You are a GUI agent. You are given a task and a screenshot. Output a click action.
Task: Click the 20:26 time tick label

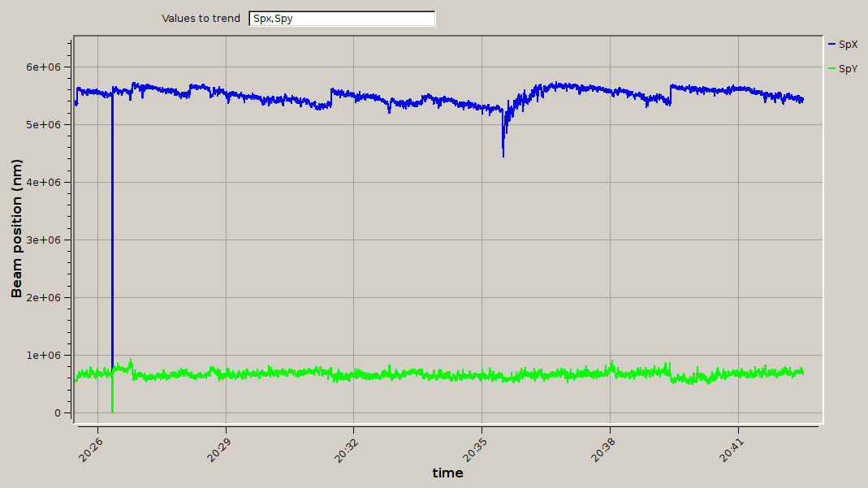click(x=89, y=446)
